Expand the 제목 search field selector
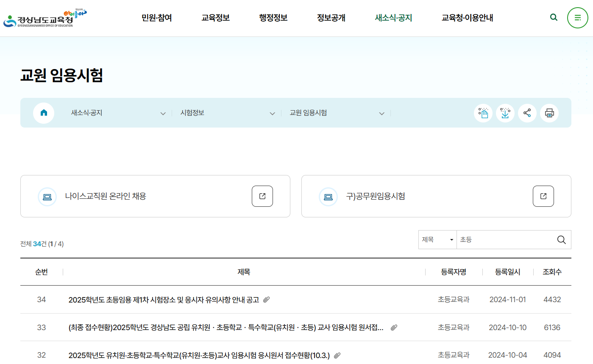The width and height of the screenshot is (593, 364). (437, 239)
